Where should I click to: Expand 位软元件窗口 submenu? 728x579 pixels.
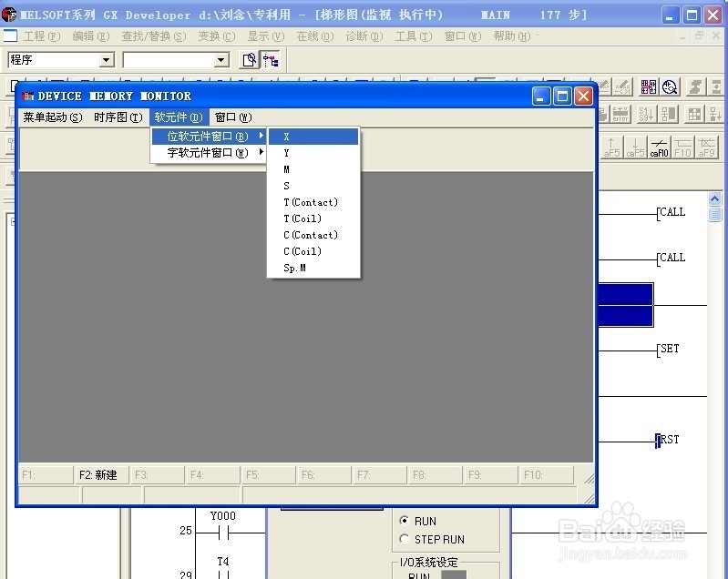[x=209, y=137]
